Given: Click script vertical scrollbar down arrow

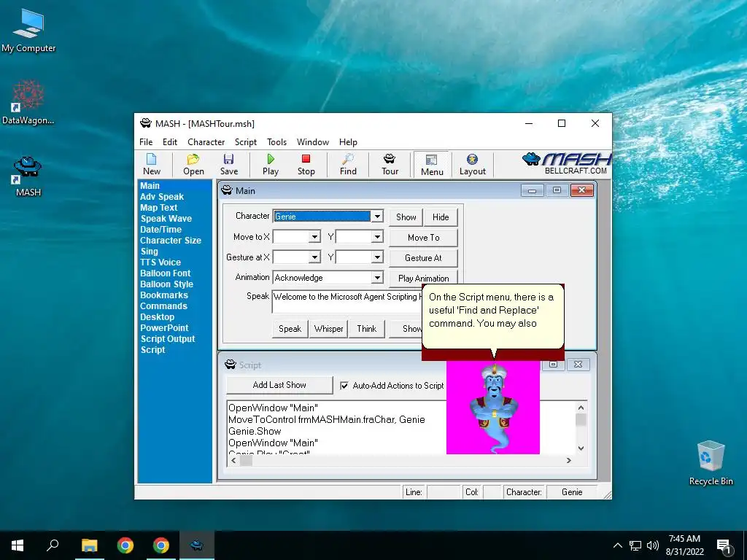Looking at the screenshot, I should (x=581, y=448).
